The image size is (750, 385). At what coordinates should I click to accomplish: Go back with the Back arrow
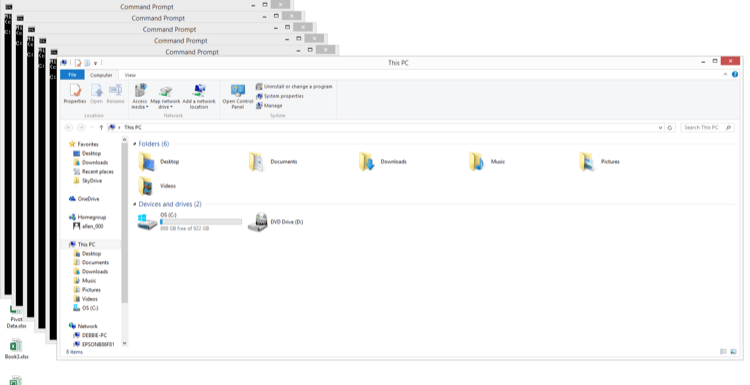point(68,128)
